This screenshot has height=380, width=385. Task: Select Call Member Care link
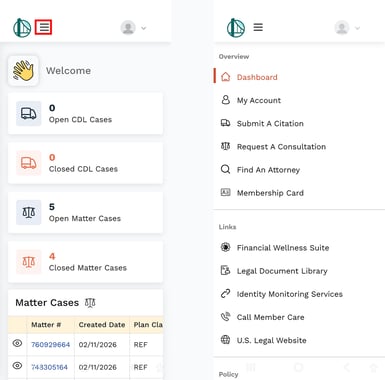270,317
